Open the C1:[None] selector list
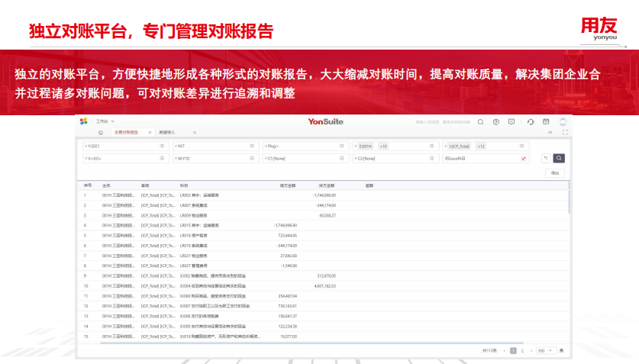639x364 pixels. click(x=342, y=159)
